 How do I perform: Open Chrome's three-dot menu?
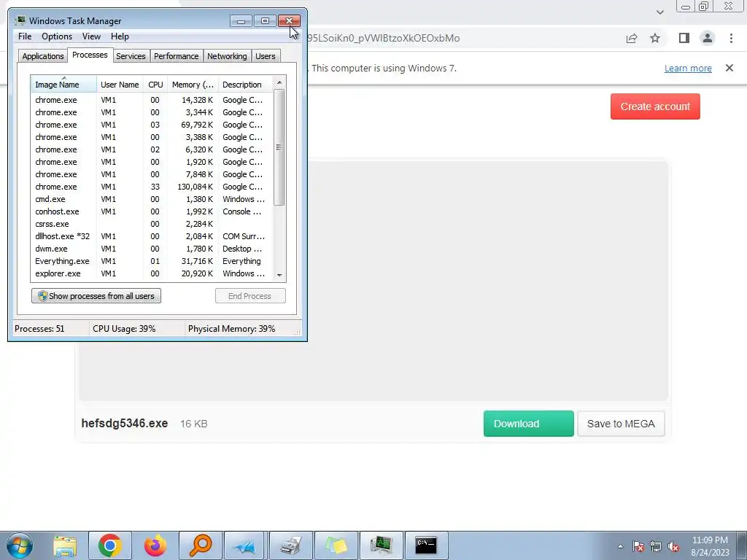[x=731, y=38]
